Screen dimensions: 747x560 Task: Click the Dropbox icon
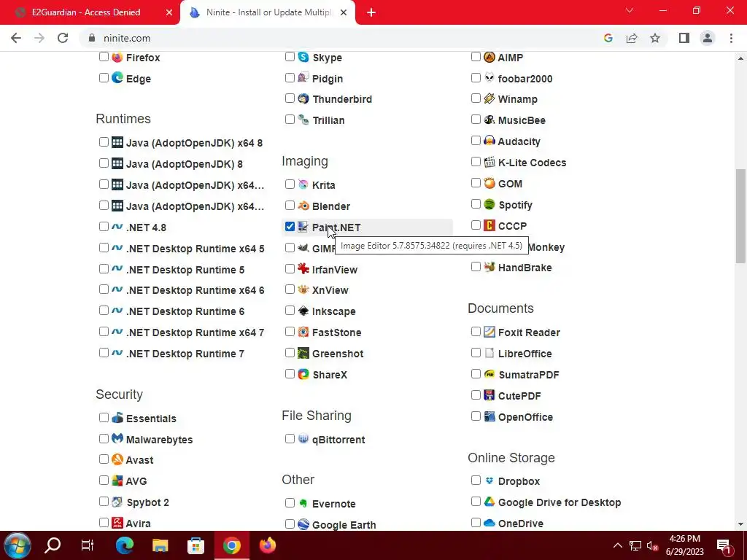point(489,481)
